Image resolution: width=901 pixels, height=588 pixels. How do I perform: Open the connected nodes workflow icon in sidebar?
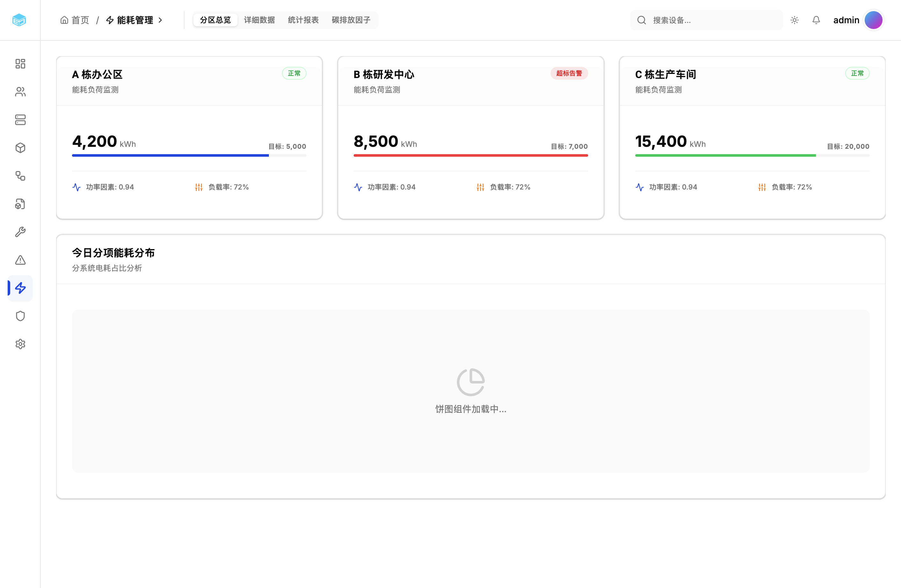pos(20,176)
